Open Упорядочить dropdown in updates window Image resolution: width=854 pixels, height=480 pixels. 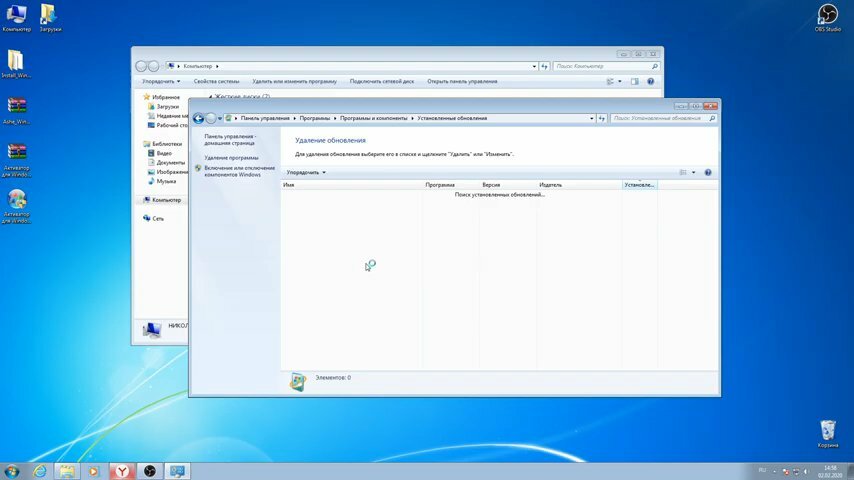click(306, 172)
